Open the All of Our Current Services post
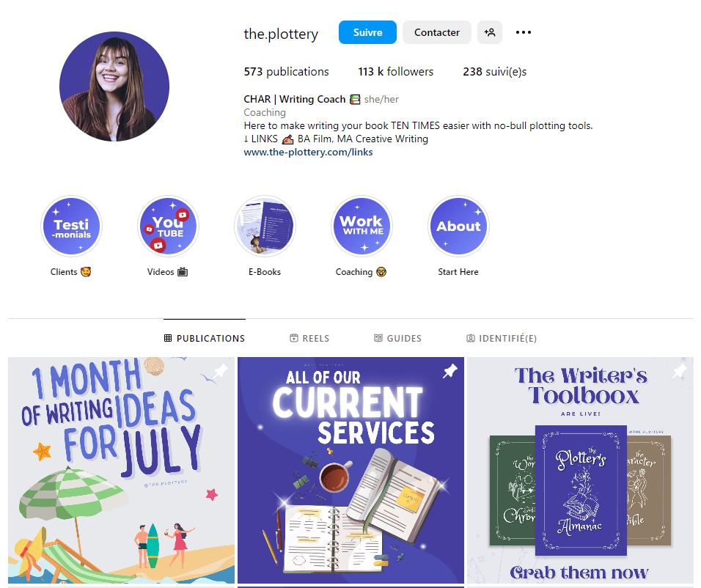The width and height of the screenshot is (701, 588). pyautogui.click(x=350, y=471)
